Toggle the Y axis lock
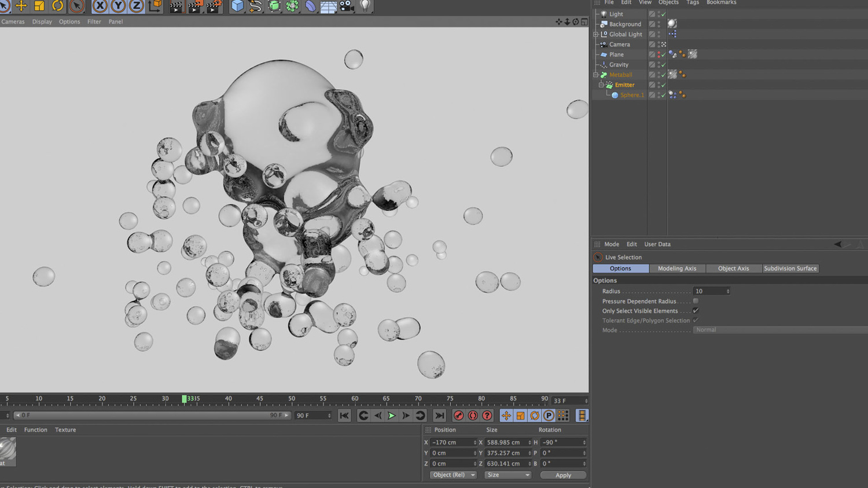This screenshot has width=868, height=488. tap(118, 6)
